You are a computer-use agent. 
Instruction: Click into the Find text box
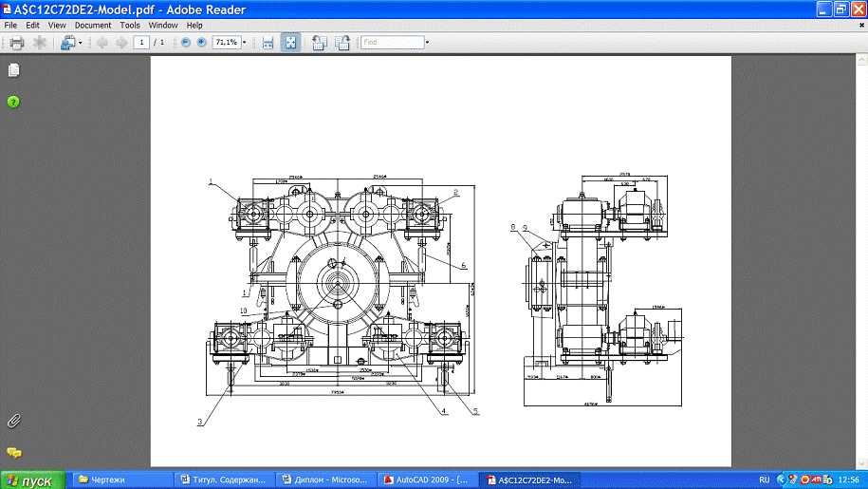(x=391, y=43)
